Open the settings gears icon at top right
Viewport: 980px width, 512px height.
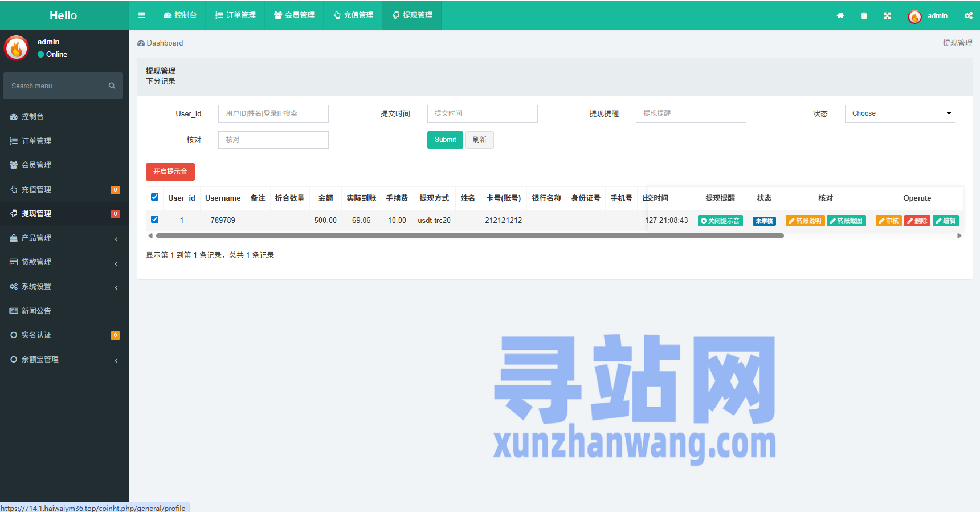[969, 15]
